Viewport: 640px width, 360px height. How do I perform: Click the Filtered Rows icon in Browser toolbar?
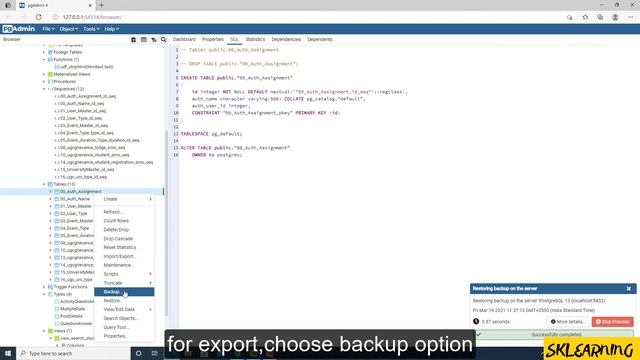click(153, 40)
